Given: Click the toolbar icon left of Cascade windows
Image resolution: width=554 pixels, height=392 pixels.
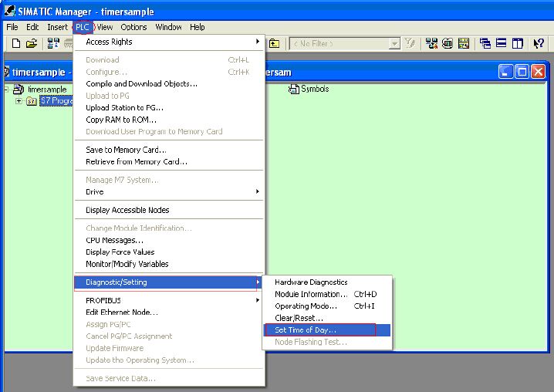Looking at the screenshot, I should point(464,43).
